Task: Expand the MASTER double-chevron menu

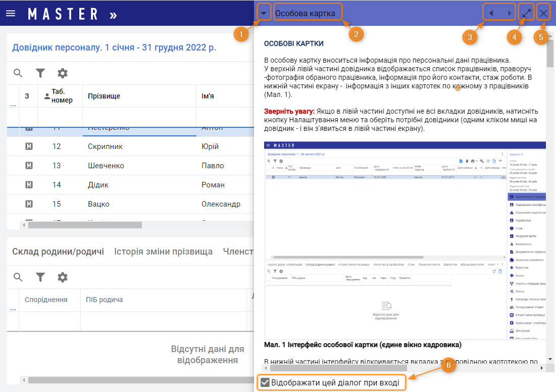Action: point(113,15)
